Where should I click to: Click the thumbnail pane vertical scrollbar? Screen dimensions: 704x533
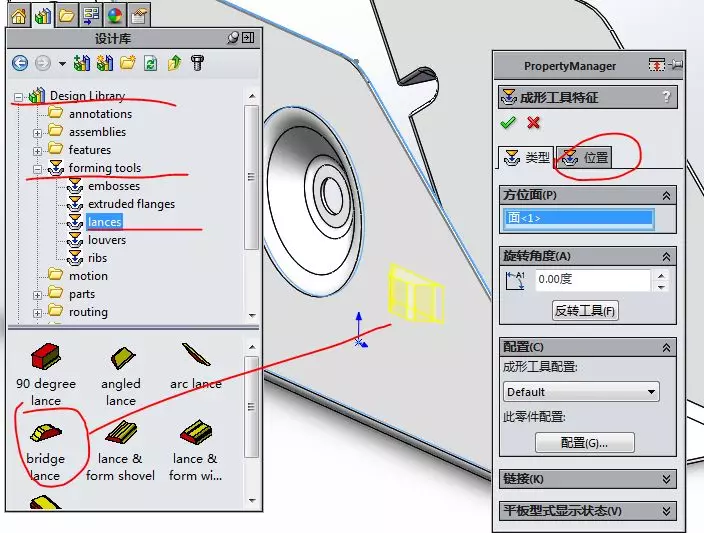point(251,407)
